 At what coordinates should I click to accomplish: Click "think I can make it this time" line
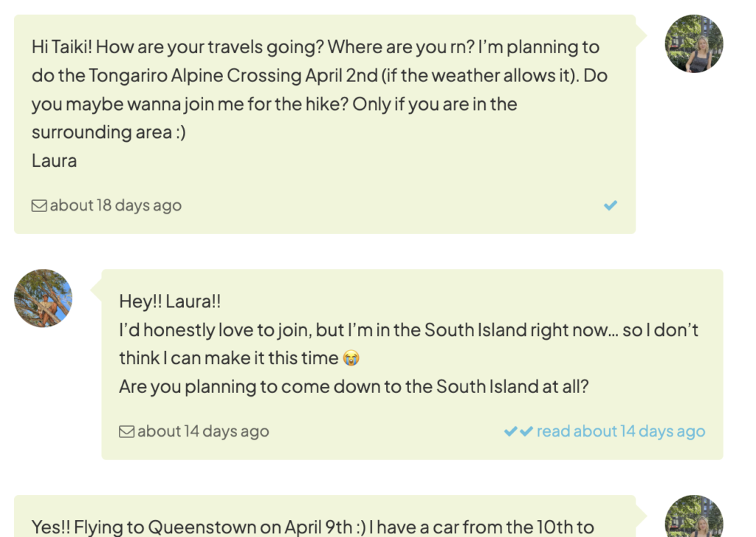[228, 358]
